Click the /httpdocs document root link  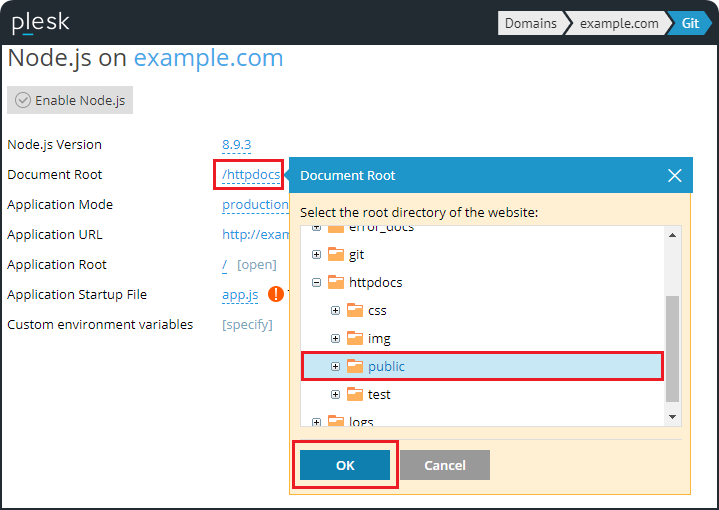[x=251, y=175]
